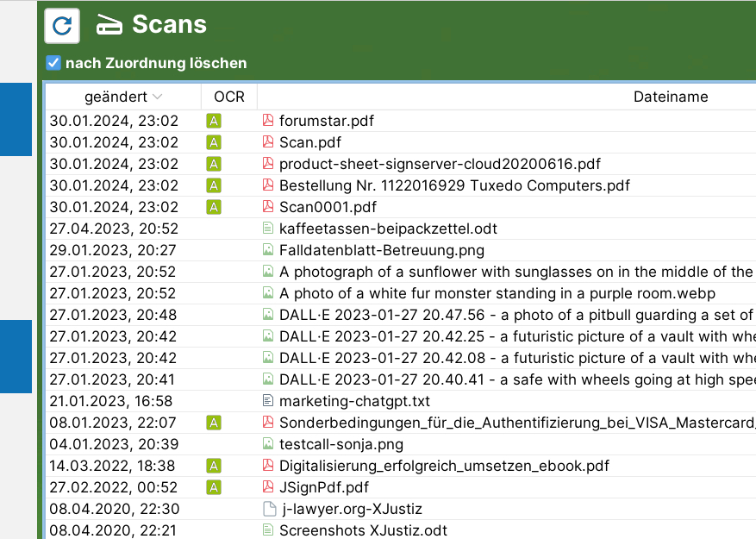Click the refresh scans button
Viewport: 756px width, 539px height.
tap(62, 26)
